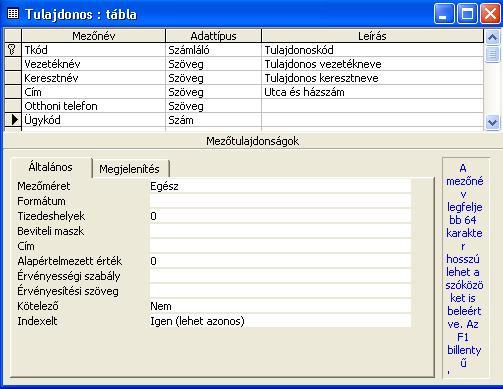
Task: Minimize the Tulajdonos table window
Action: [x=444, y=14]
